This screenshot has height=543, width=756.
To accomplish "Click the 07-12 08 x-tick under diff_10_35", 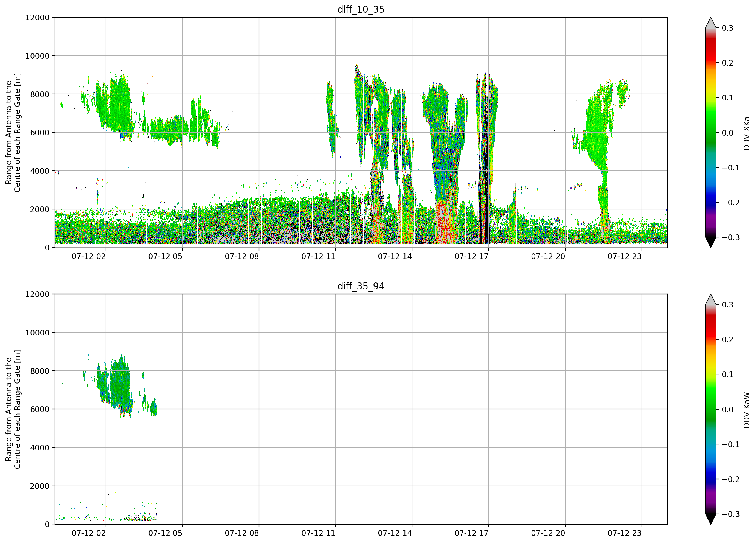I will [242, 256].
